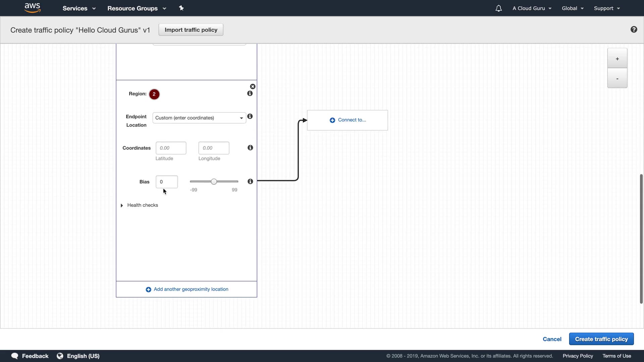Click info icon beside Endpoint Location
Image resolution: width=644 pixels, height=362 pixels.
pyautogui.click(x=250, y=116)
